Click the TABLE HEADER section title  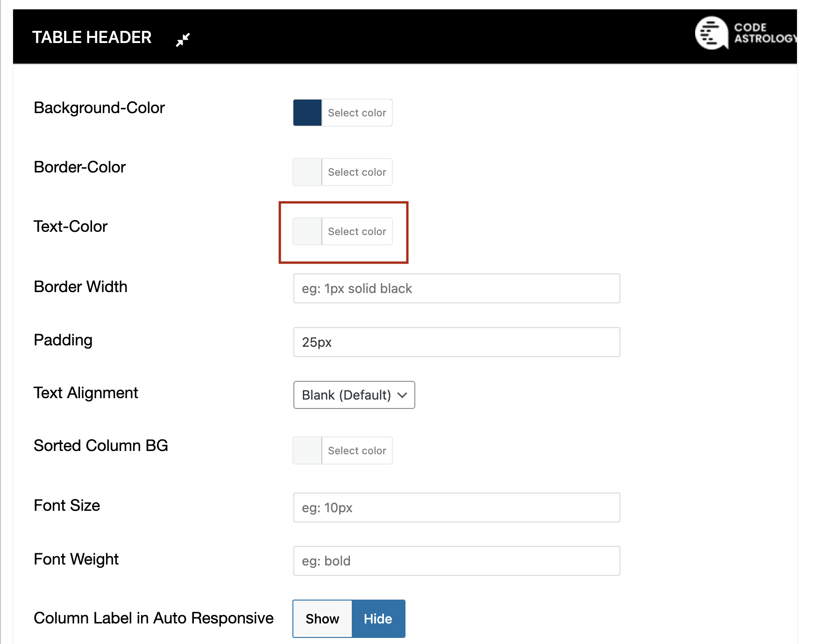click(92, 37)
